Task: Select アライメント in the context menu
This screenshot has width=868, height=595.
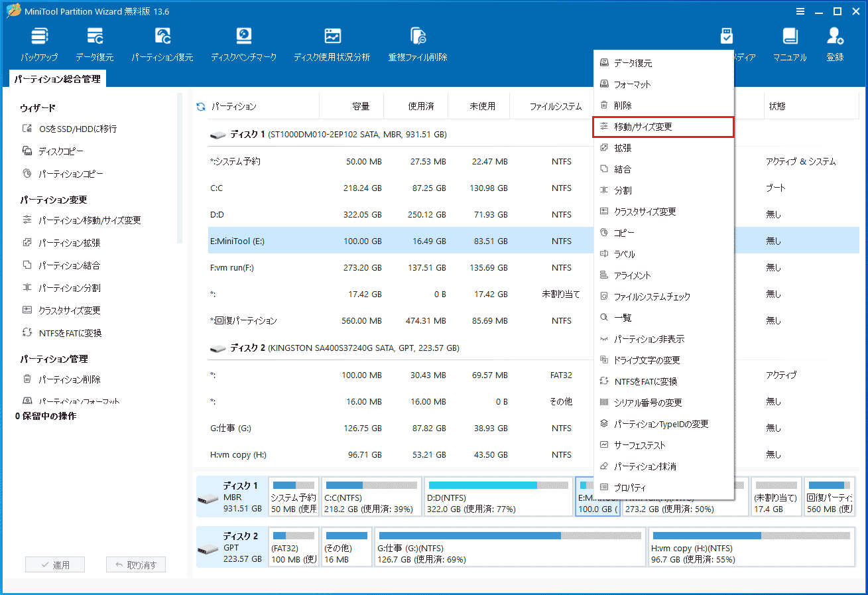Action: click(664, 275)
